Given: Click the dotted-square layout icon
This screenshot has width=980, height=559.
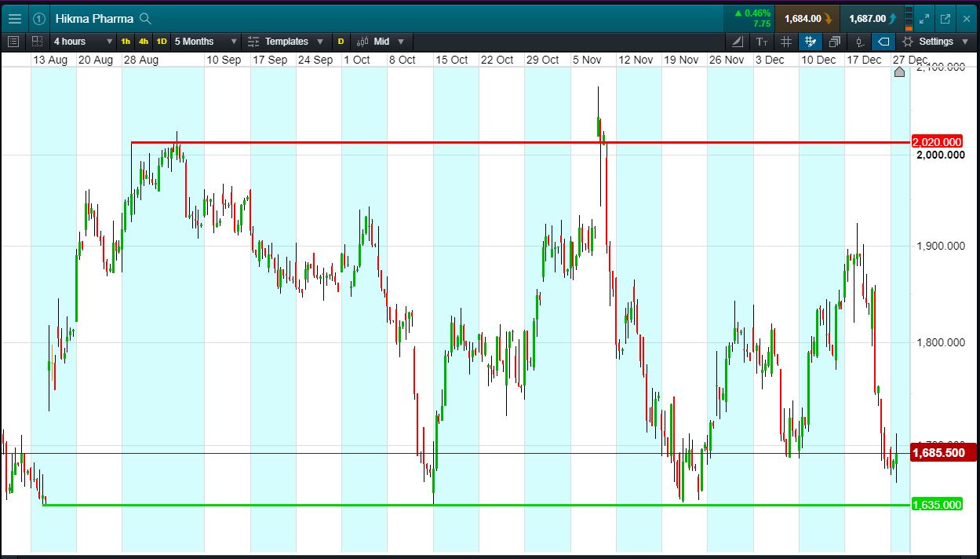Looking at the screenshot, I should tap(37, 42).
